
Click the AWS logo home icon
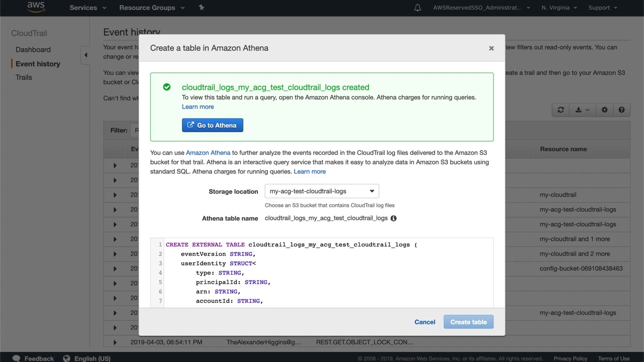(36, 7)
